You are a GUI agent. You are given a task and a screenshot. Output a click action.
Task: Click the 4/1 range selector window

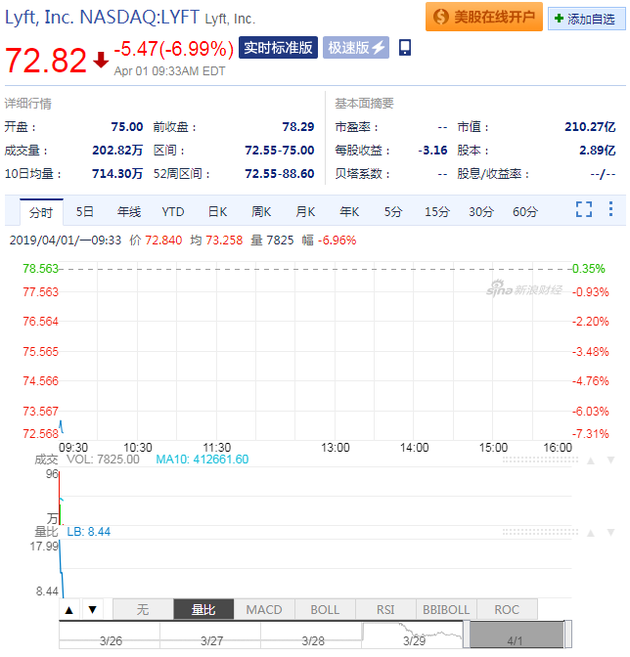(x=516, y=635)
